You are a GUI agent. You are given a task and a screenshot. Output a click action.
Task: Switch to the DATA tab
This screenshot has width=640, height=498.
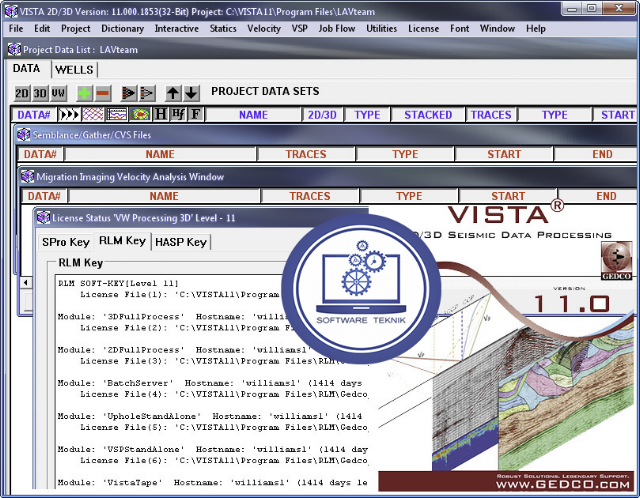(x=27, y=69)
